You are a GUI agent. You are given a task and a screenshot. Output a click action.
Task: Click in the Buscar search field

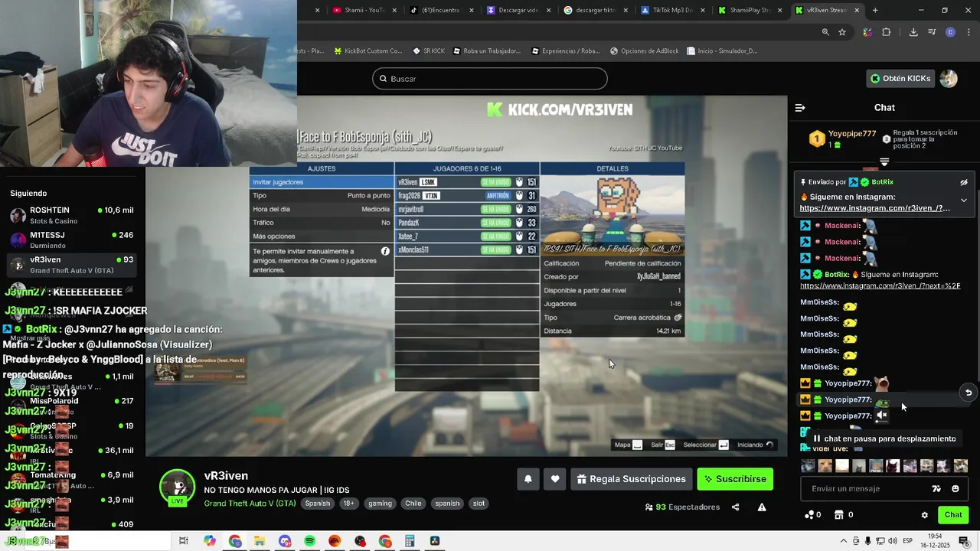coord(490,79)
